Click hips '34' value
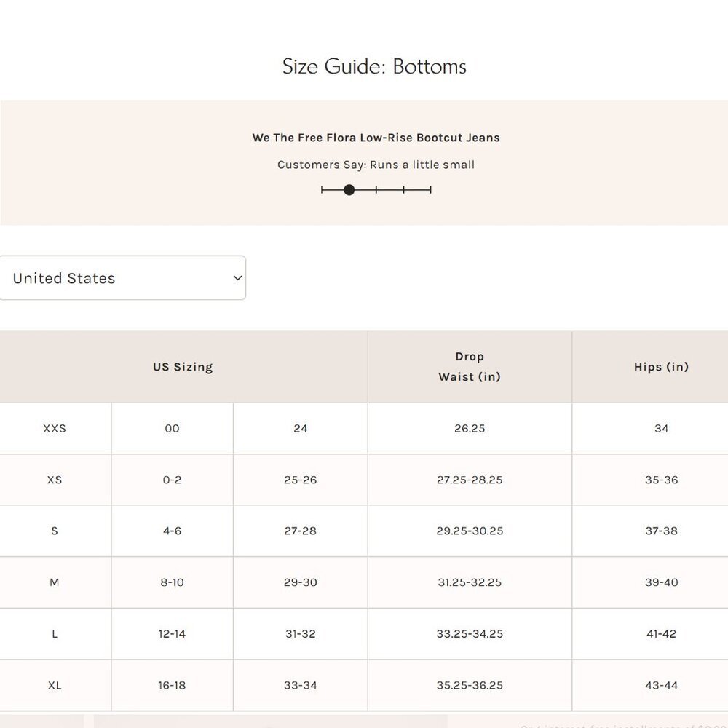The height and width of the screenshot is (728, 728). click(661, 429)
